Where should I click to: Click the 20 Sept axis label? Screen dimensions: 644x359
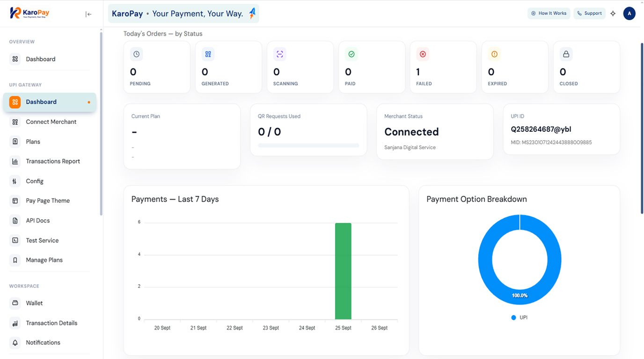[162, 328]
